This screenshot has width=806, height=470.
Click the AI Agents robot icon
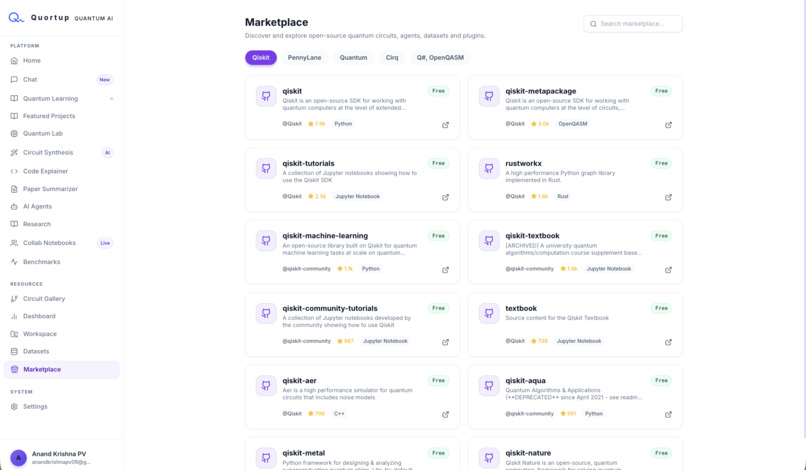[14, 207]
